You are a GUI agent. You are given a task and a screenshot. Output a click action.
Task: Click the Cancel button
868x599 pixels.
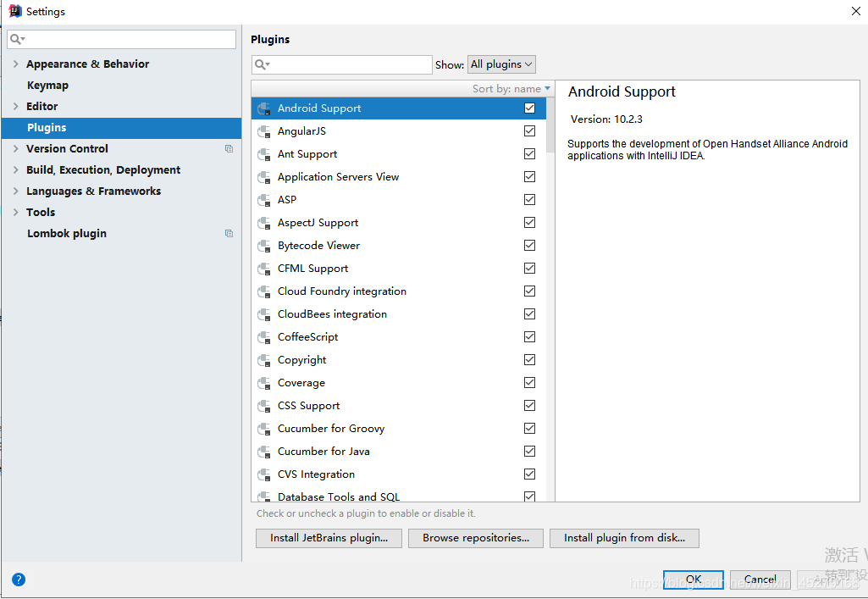point(760,580)
